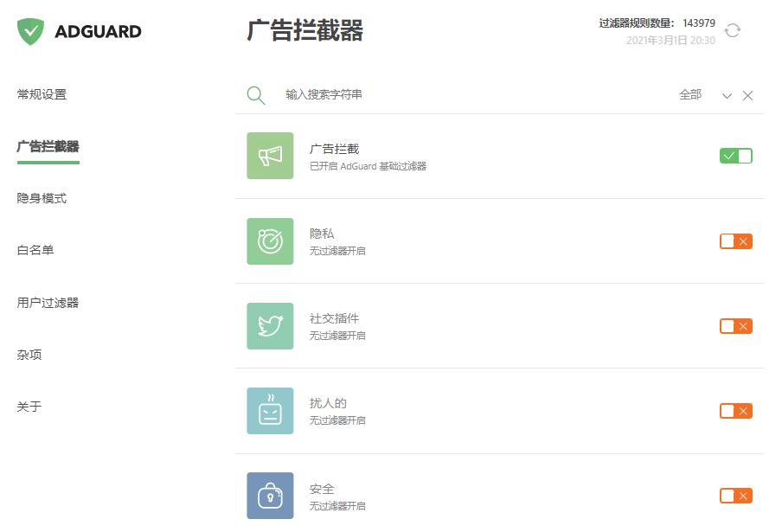
Task: Enable the 隐私 toggle
Action: [736, 241]
